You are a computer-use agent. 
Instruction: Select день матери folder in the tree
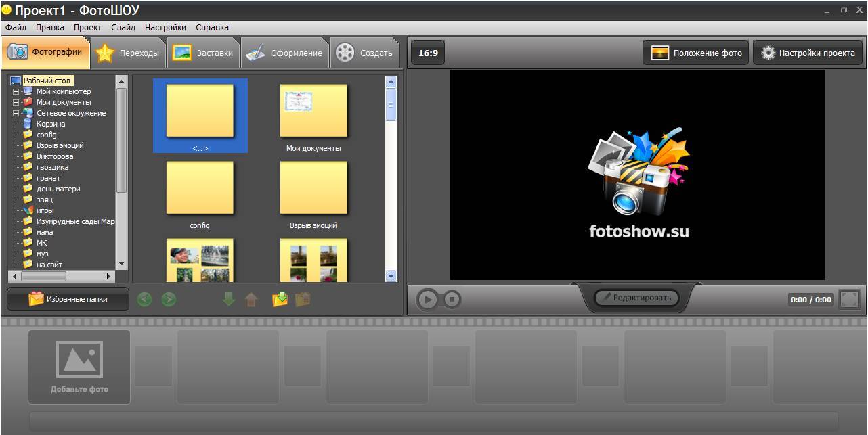point(58,189)
